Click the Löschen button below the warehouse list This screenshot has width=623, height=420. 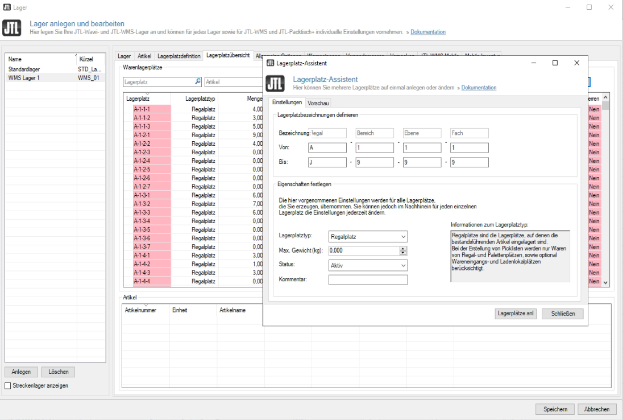[x=58, y=372]
